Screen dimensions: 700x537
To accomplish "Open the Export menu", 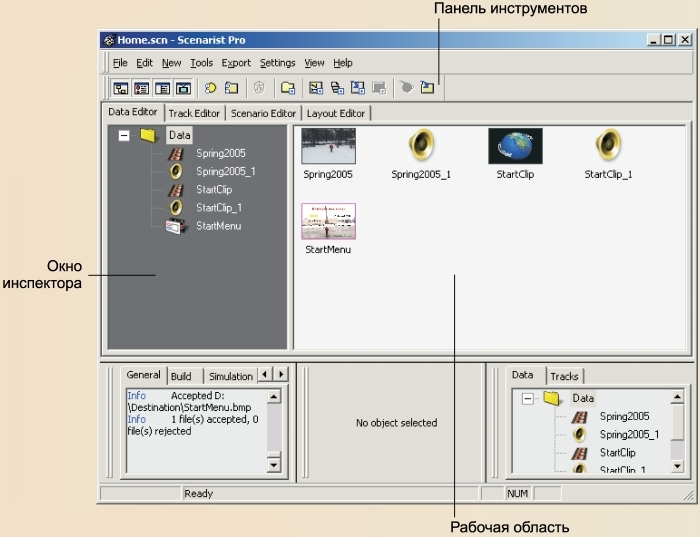I will point(236,63).
